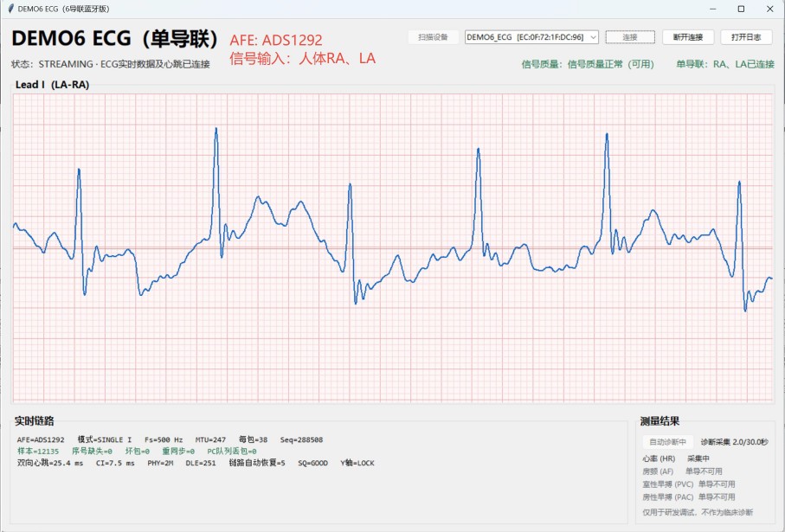This screenshot has height=532, width=785.
Task: Click the 'PHY=2M' value
Action: (160, 463)
